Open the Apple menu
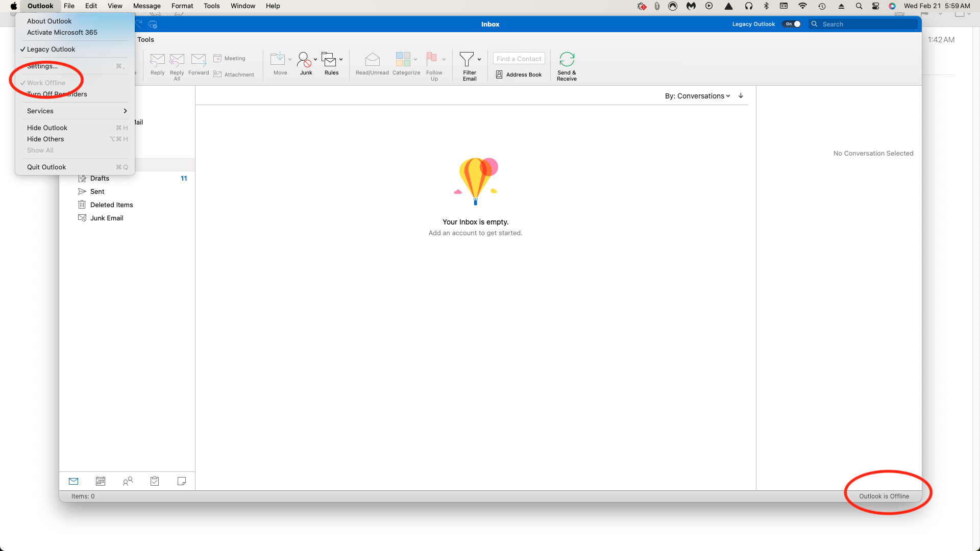 click(x=14, y=6)
